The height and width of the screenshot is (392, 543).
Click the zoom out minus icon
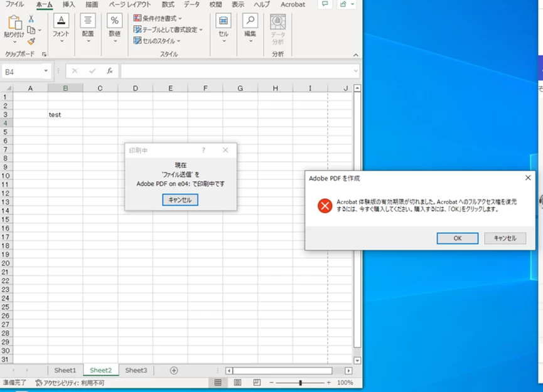click(x=271, y=383)
